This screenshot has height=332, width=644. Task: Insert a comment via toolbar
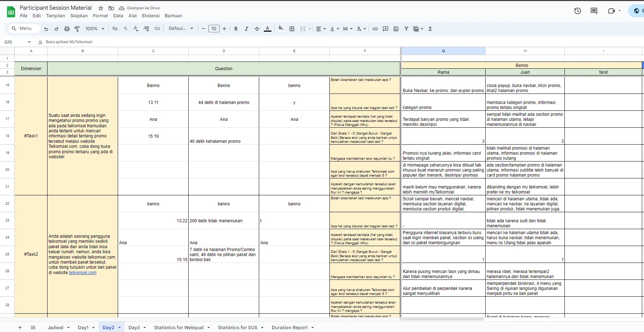[x=386, y=29]
